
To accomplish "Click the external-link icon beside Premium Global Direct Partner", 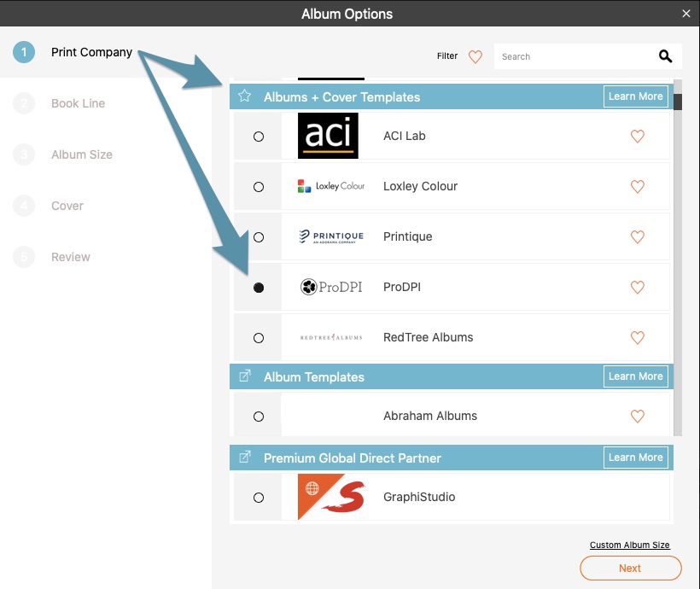I will pyautogui.click(x=245, y=457).
